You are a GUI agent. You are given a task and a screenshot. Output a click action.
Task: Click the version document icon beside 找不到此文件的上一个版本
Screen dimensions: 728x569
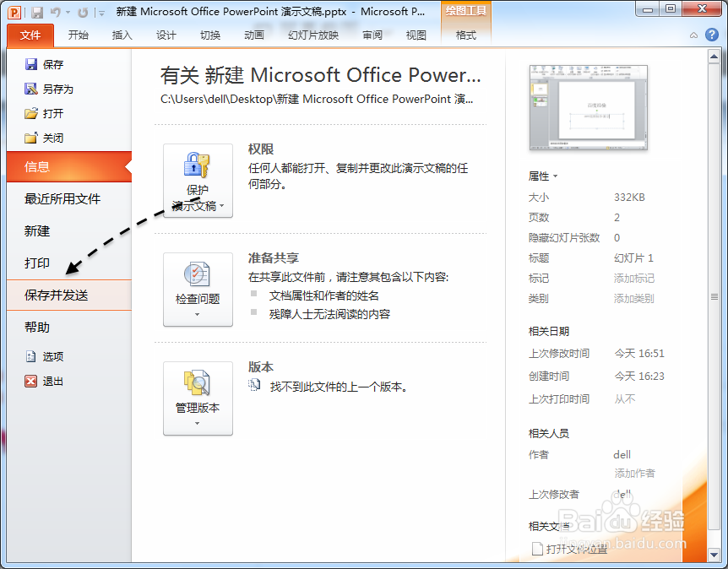[254, 385]
